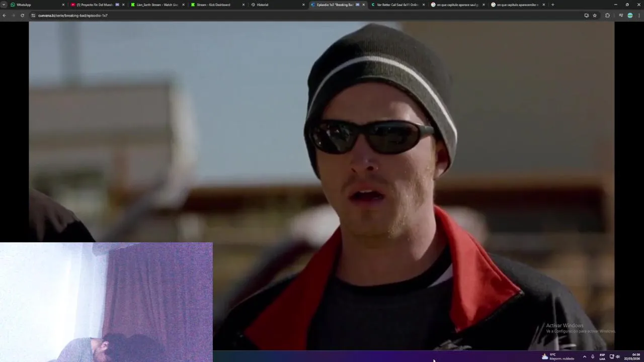Open the media control icon in toolbar
644x362 pixels.
click(x=621, y=16)
